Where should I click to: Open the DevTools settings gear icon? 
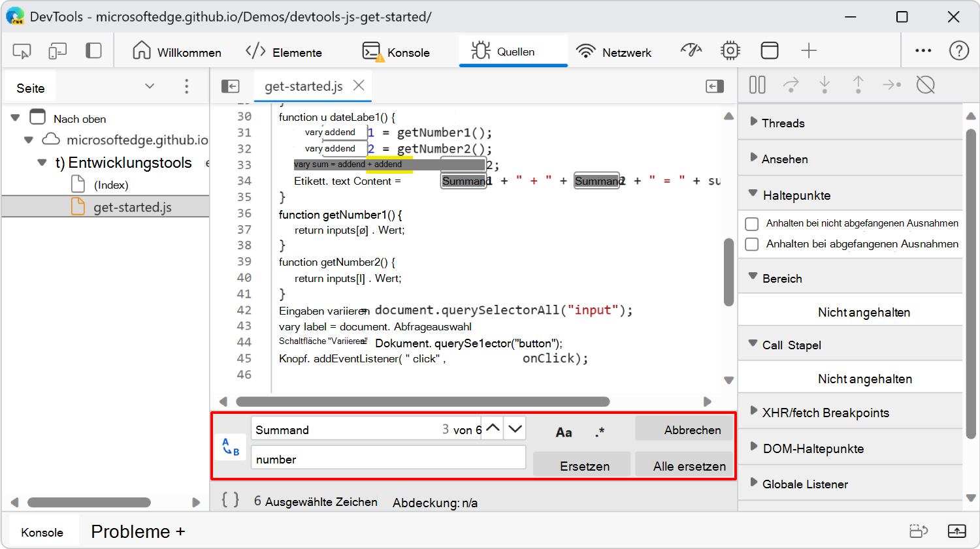click(x=730, y=50)
